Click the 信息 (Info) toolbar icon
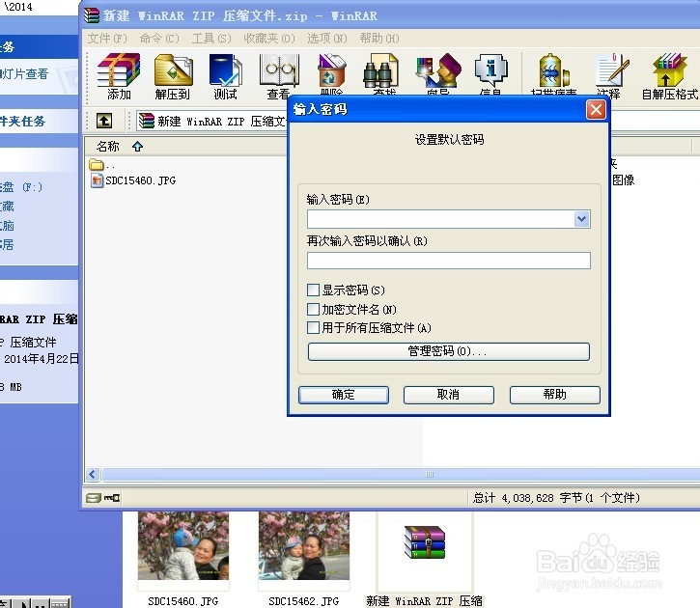Image resolution: width=700 pixels, height=608 pixels. 490,70
